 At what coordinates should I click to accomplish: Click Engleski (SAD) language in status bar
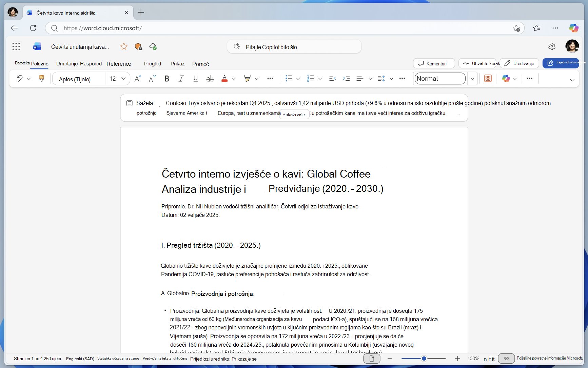tap(80, 359)
